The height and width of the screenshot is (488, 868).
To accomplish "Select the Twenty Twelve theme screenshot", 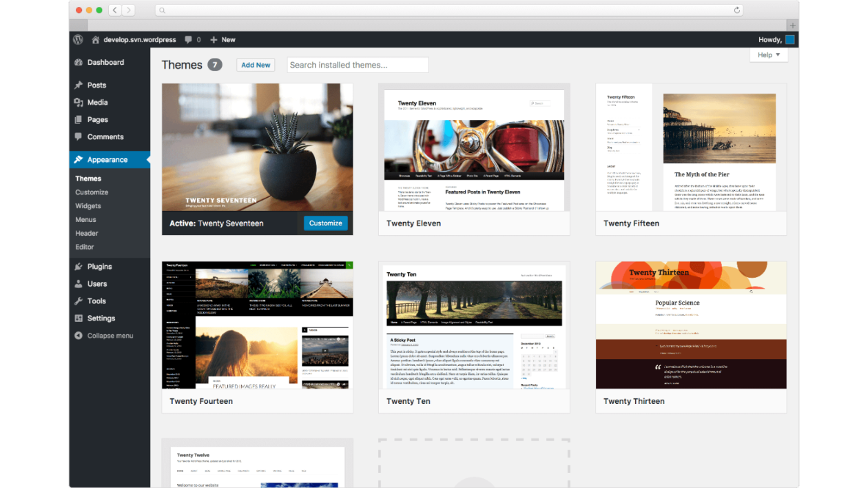I will [x=258, y=463].
